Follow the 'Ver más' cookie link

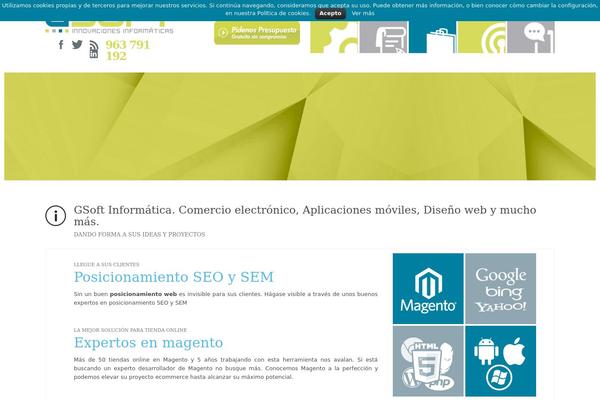pos(363,13)
